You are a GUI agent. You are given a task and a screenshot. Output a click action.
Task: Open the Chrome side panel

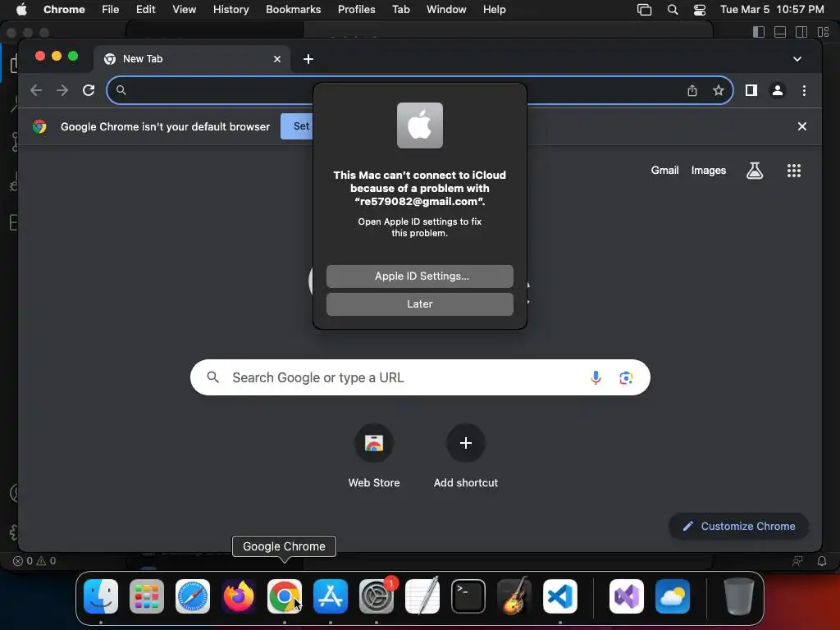(x=751, y=90)
